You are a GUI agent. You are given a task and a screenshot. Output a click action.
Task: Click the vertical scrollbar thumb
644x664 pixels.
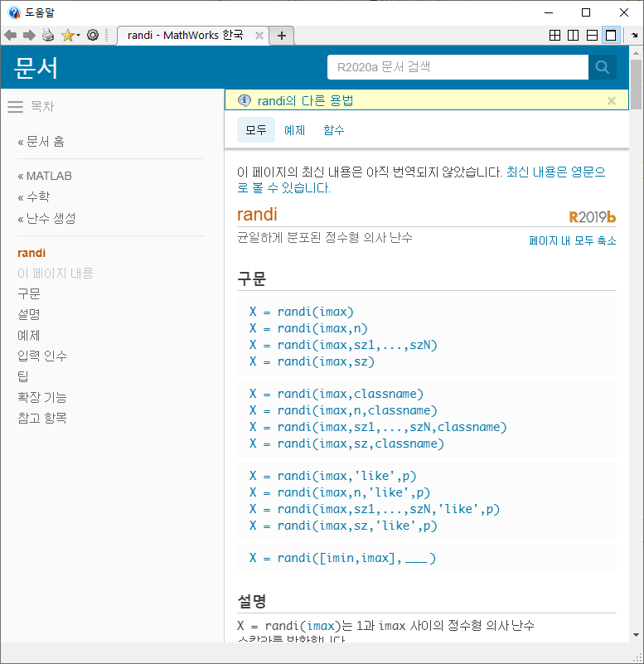[636, 85]
